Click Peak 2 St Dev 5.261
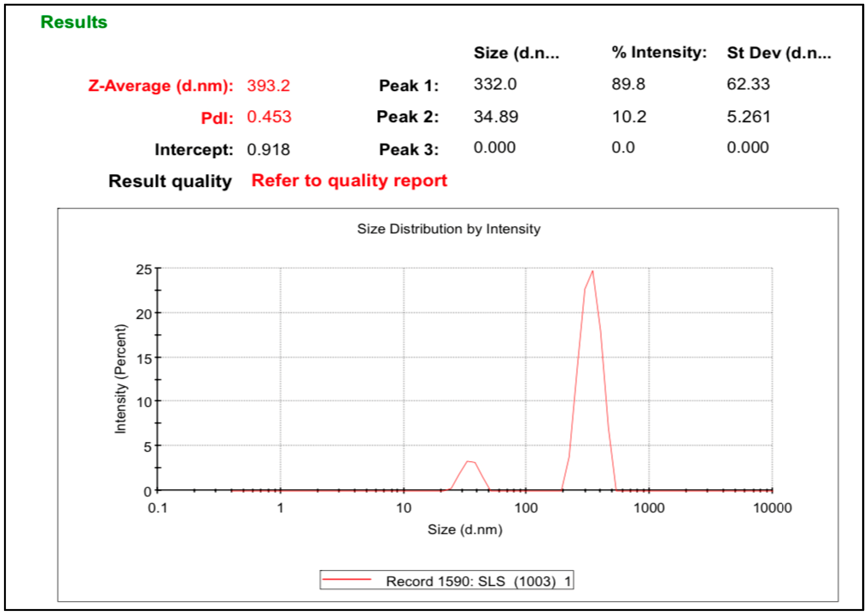This screenshot has width=868, height=616. [749, 116]
